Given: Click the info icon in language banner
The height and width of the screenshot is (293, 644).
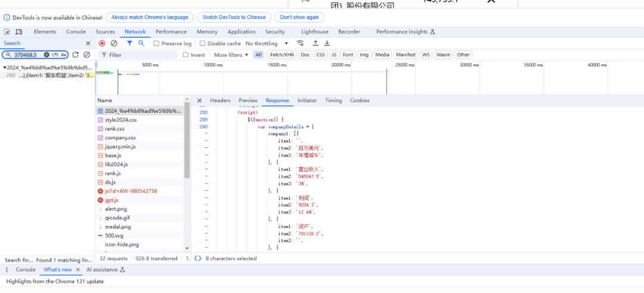Looking at the screenshot, I should coord(7,18).
